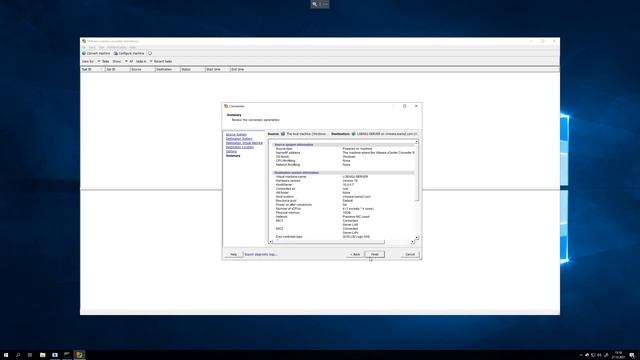Select the Summary step in the wizard sidebar
Image resolution: width=640 pixels, height=360 pixels.
(x=233, y=156)
